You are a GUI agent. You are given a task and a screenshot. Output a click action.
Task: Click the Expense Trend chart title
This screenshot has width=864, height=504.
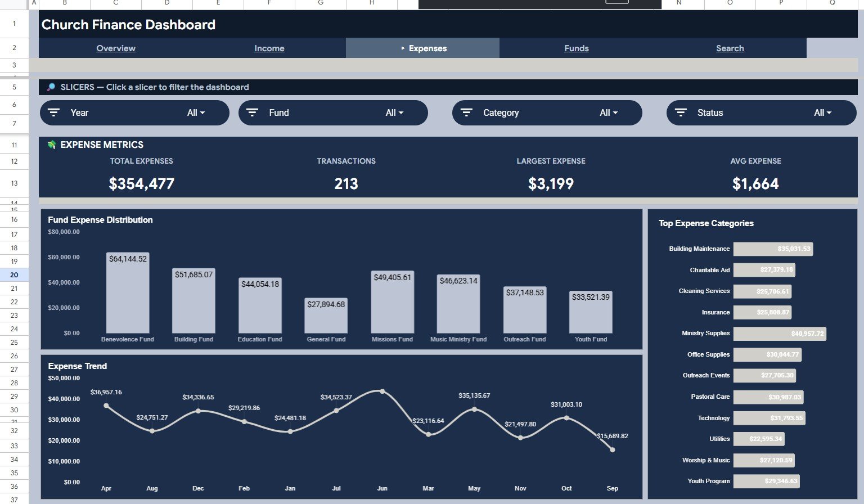tap(78, 366)
